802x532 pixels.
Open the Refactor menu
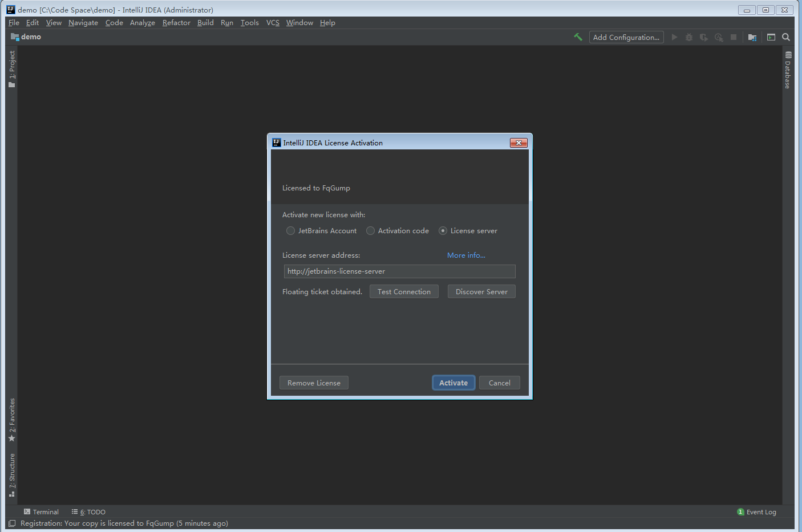(x=176, y=23)
